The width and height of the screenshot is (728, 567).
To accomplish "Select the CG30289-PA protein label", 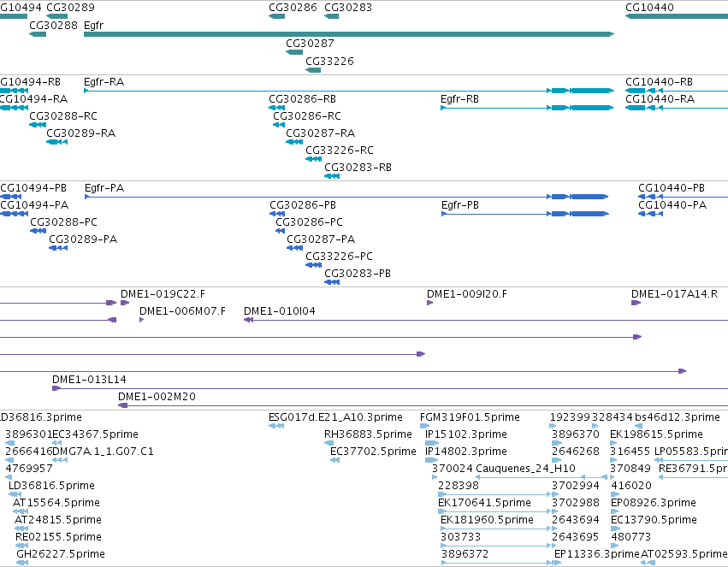I will [x=83, y=239].
